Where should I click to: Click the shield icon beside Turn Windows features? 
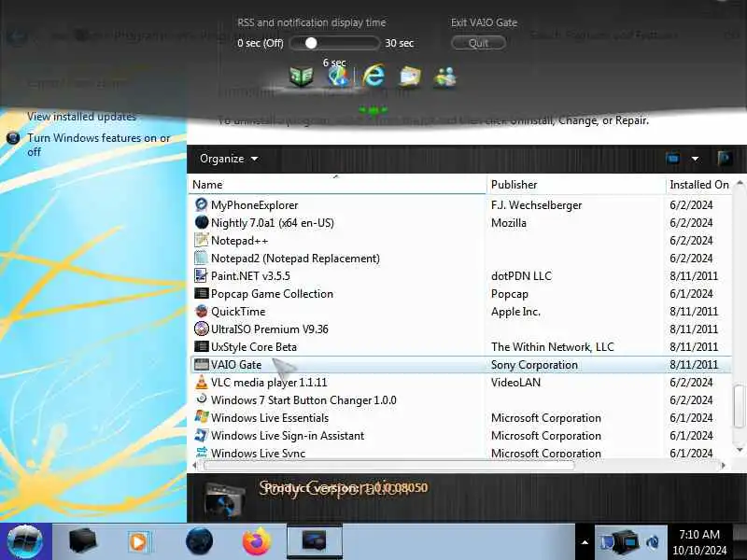point(13,138)
